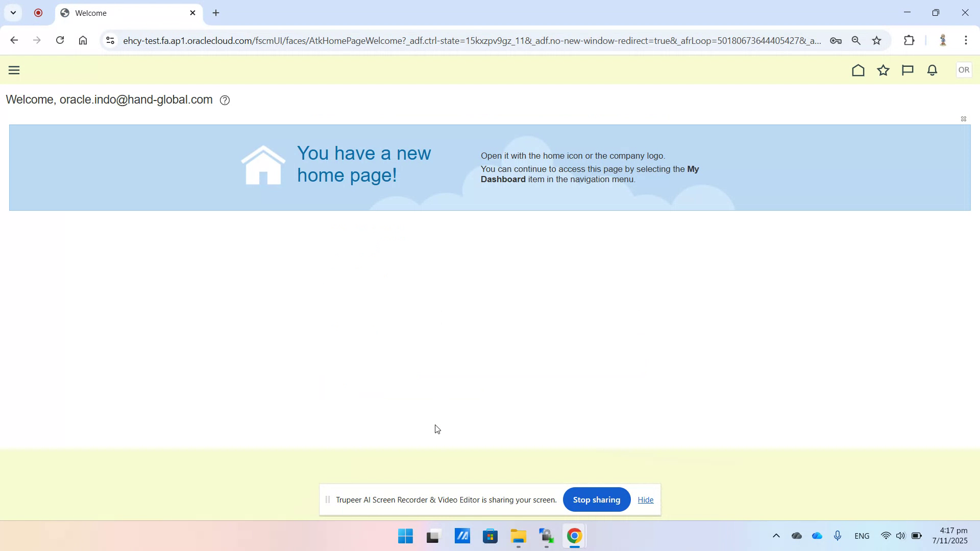Open help via the question mark icon

tap(225, 100)
